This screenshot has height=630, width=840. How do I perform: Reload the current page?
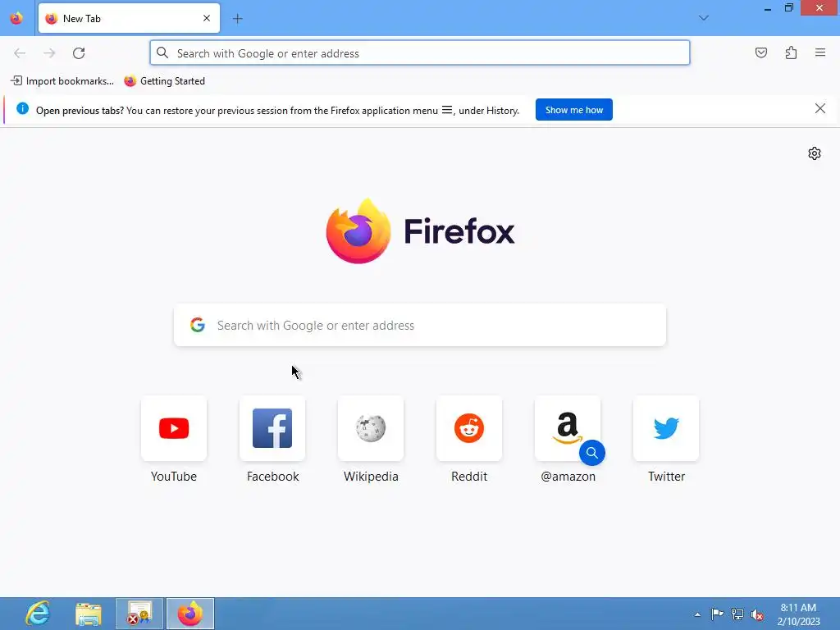(x=79, y=53)
